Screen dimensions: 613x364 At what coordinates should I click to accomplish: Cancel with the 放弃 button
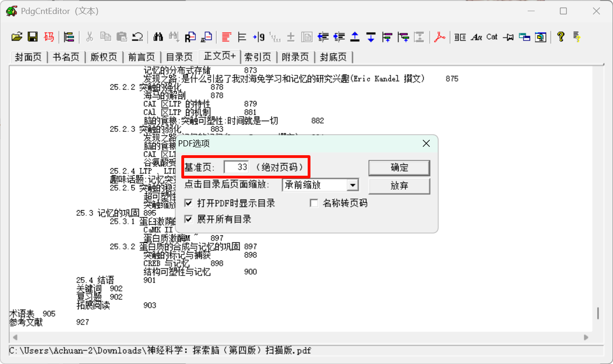click(x=399, y=185)
